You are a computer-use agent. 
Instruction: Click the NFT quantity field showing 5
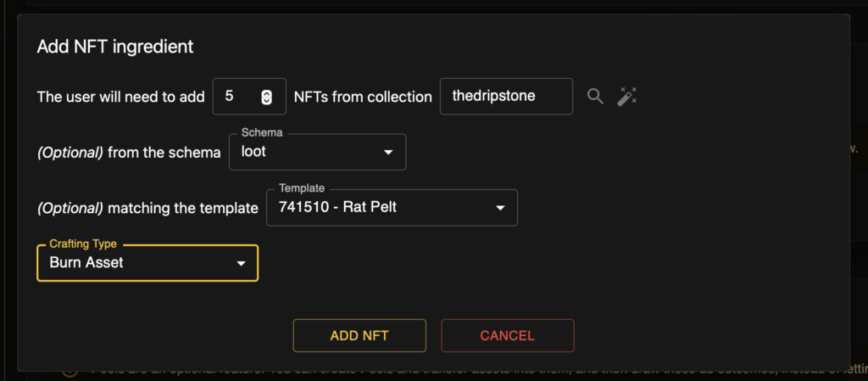pos(249,97)
